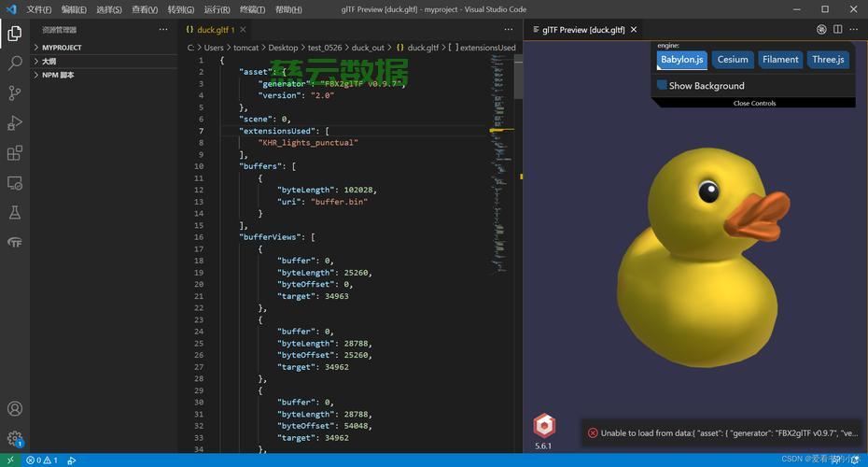Open the 编辑(E) menu
This screenshot has width=868, height=467.
[74, 9]
